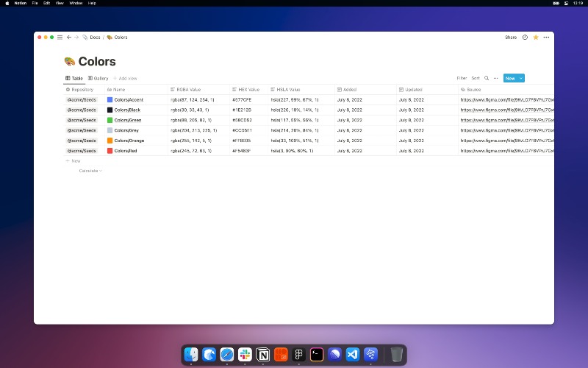
Task: Open the page options three-dots menu
Action: 546,38
